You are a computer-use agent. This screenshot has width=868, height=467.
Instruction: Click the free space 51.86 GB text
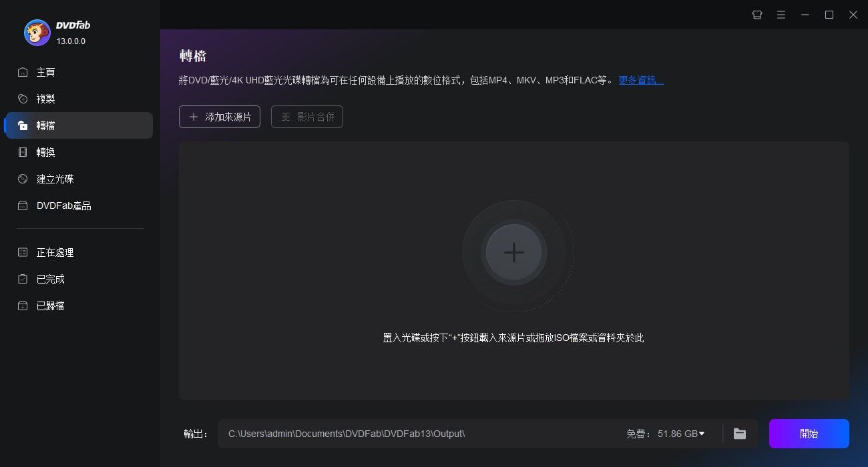[677, 434]
